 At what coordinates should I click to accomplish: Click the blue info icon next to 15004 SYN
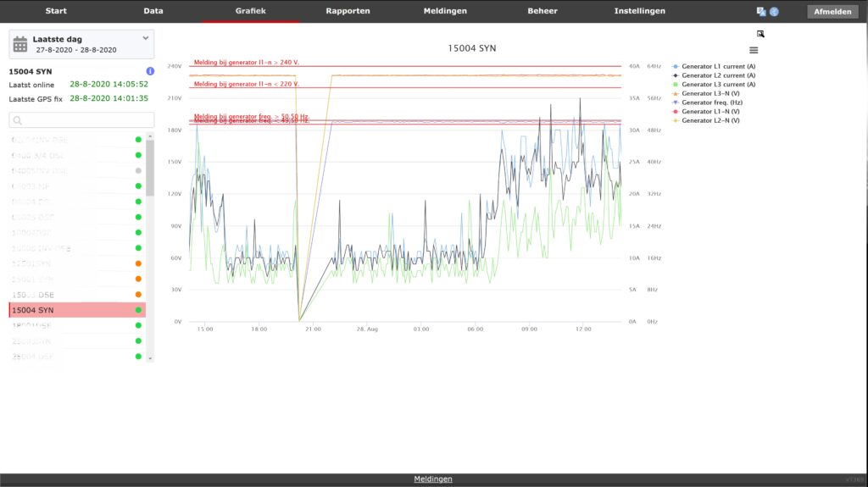(x=150, y=71)
